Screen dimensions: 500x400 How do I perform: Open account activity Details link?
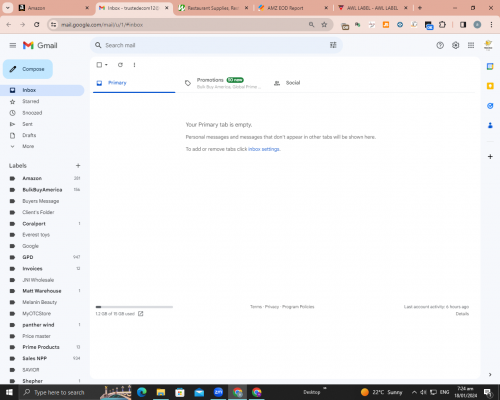tap(462, 314)
